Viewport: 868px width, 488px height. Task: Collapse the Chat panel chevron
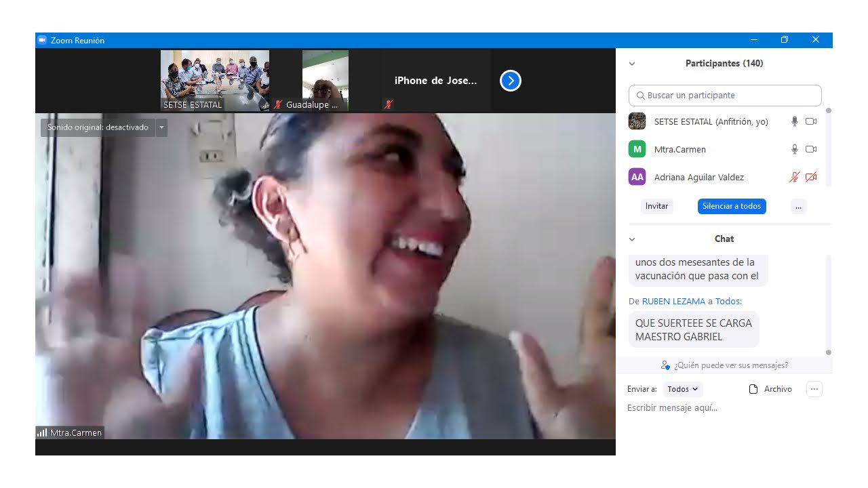pyautogui.click(x=632, y=239)
